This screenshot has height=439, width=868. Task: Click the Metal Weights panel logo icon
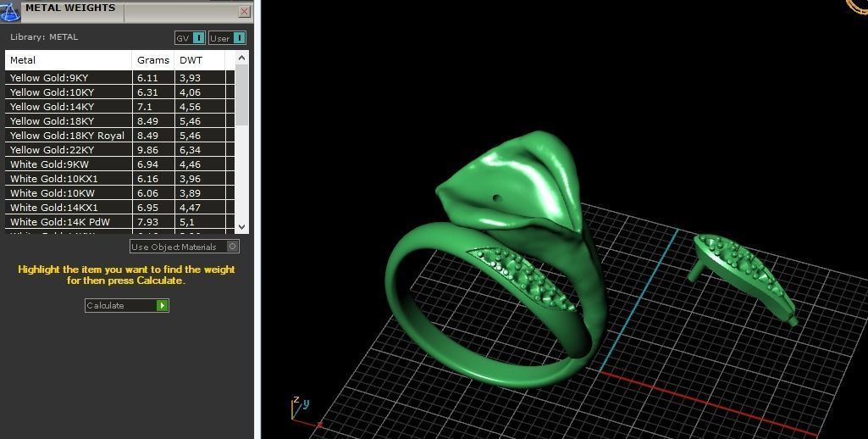(10, 10)
